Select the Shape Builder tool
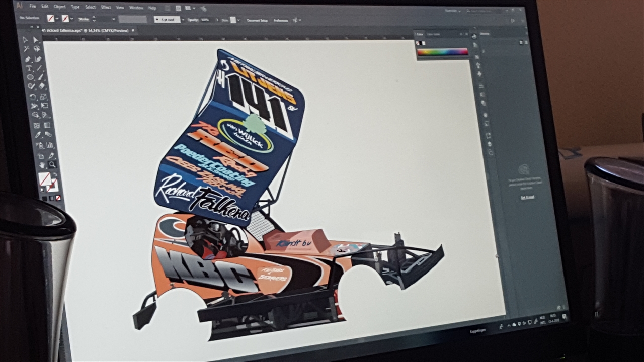 click(x=35, y=115)
